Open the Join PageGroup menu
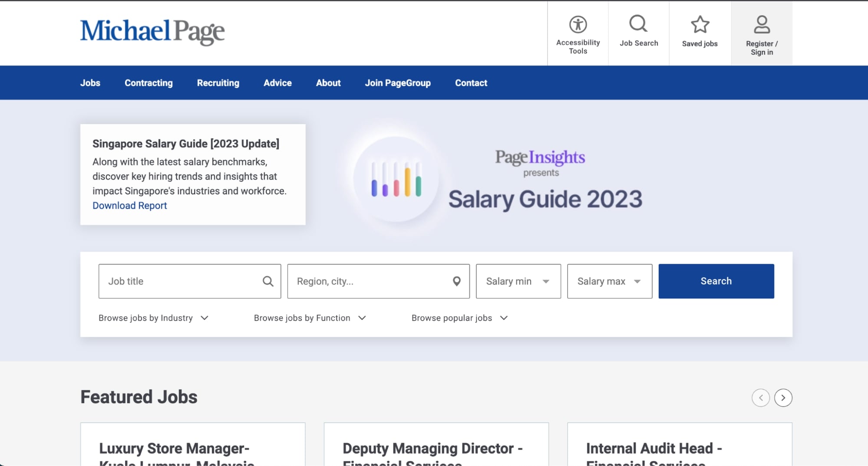The height and width of the screenshot is (466, 868). point(398,83)
